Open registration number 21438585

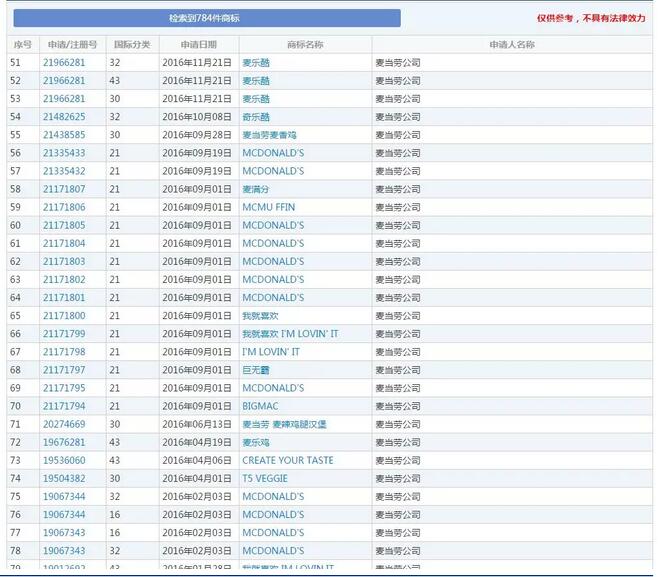(64, 135)
